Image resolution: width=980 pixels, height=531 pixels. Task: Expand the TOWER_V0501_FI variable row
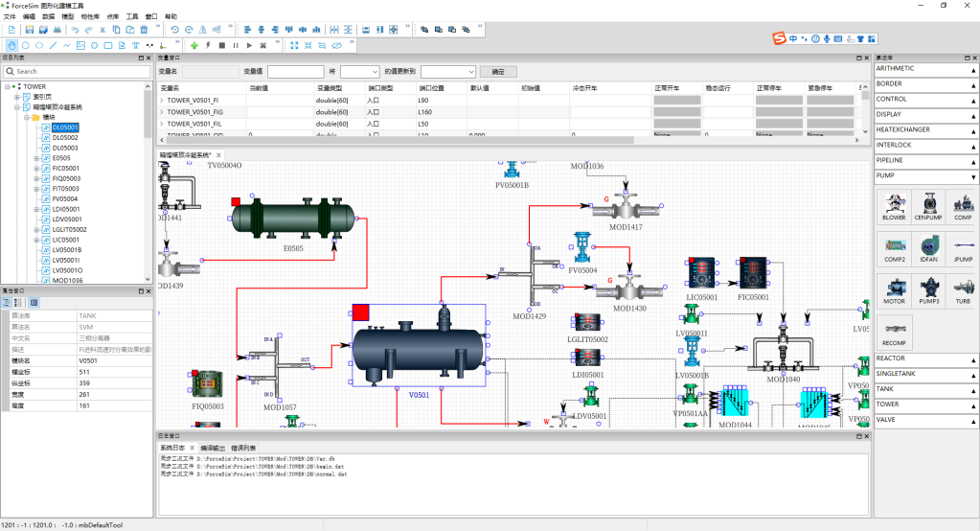pyautogui.click(x=161, y=100)
